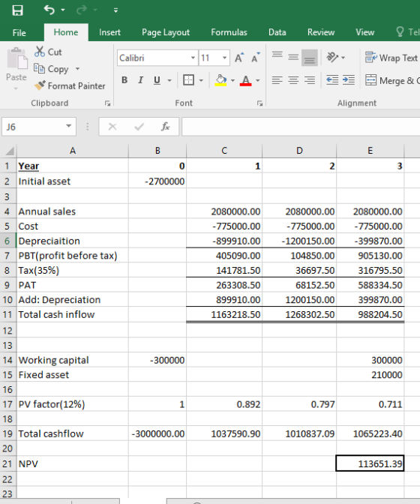This screenshot has width=420, height=504.
Task: Open the Font Color palette arrow
Action: 258,80
